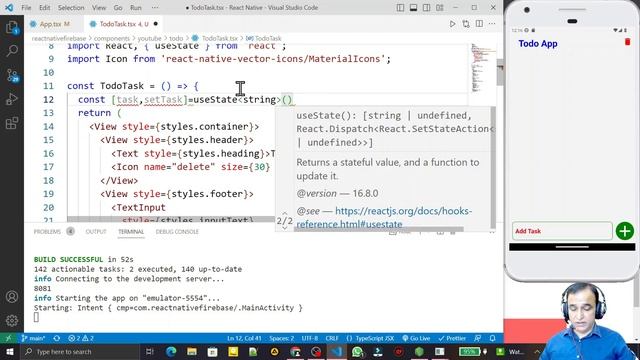This screenshot has height=360, width=640.
Task: Click the red delete icon in Todo App
Action: (627, 42)
